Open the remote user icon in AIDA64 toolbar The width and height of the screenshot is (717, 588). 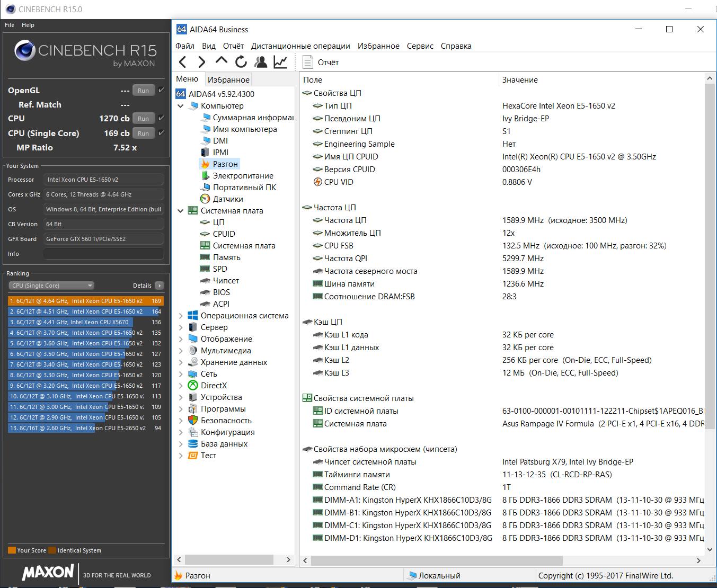click(261, 63)
